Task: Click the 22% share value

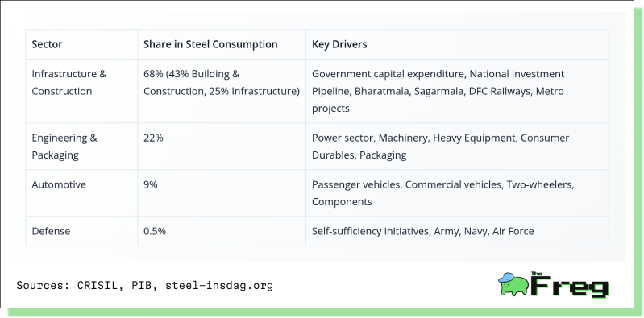Action: (x=153, y=138)
